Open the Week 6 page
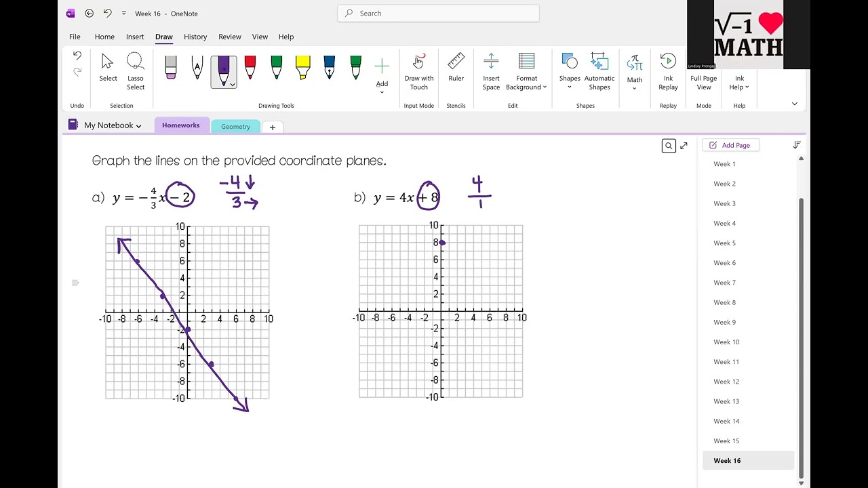The image size is (868, 488). pyautogui.click(x=748, y=263)
